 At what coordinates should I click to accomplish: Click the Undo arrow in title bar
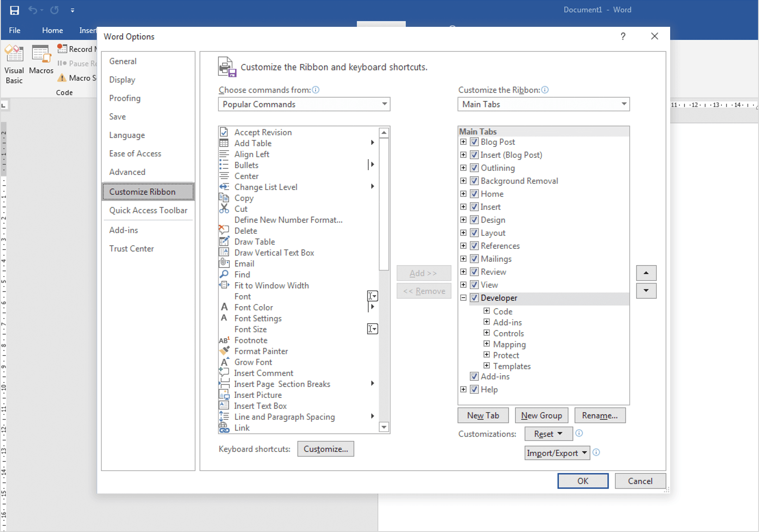[x=32, y=10]
